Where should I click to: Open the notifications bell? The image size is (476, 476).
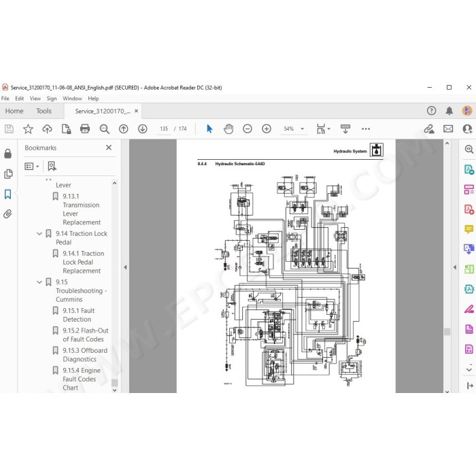point(449,111)
